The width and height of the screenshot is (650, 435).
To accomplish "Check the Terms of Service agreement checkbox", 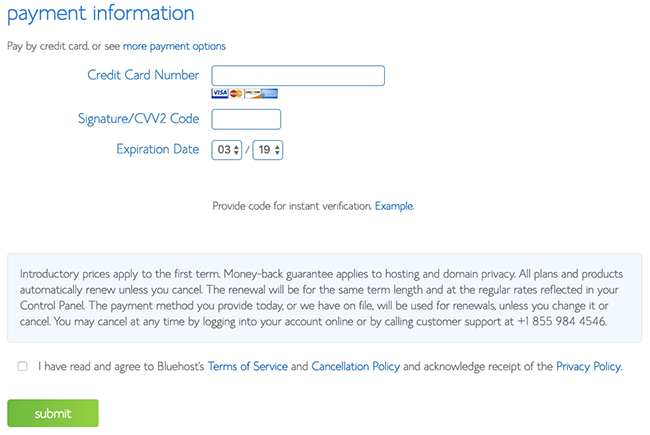I will (22, 366).
